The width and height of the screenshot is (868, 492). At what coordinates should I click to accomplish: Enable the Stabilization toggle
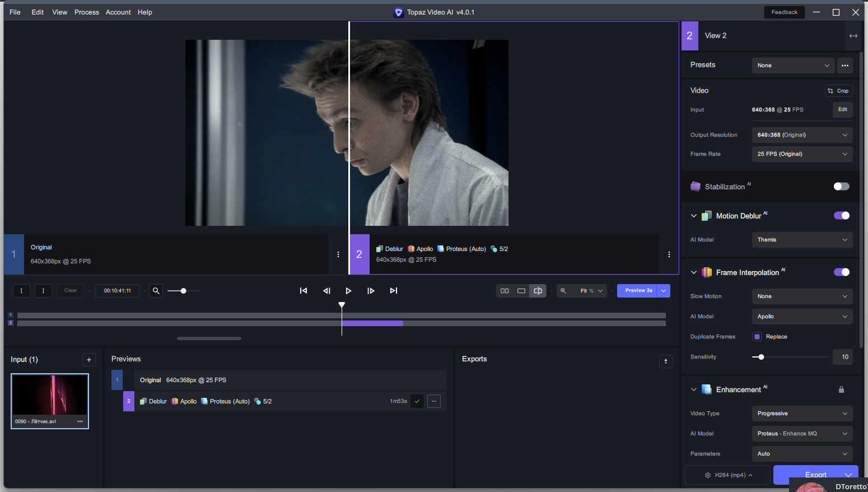(841, 187)
